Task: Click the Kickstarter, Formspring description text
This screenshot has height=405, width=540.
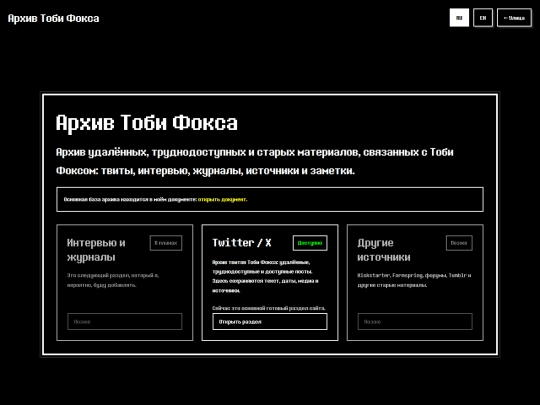Action: (x=414, y=280)
